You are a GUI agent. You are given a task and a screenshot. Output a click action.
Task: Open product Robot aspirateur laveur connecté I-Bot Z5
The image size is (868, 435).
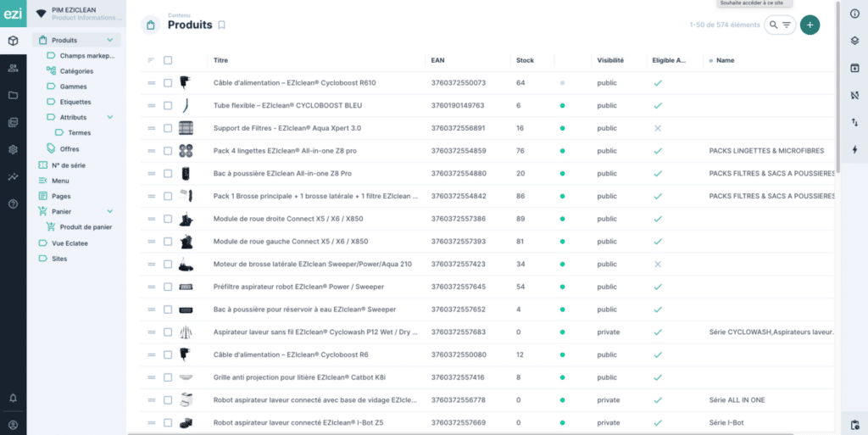point(298,423)
